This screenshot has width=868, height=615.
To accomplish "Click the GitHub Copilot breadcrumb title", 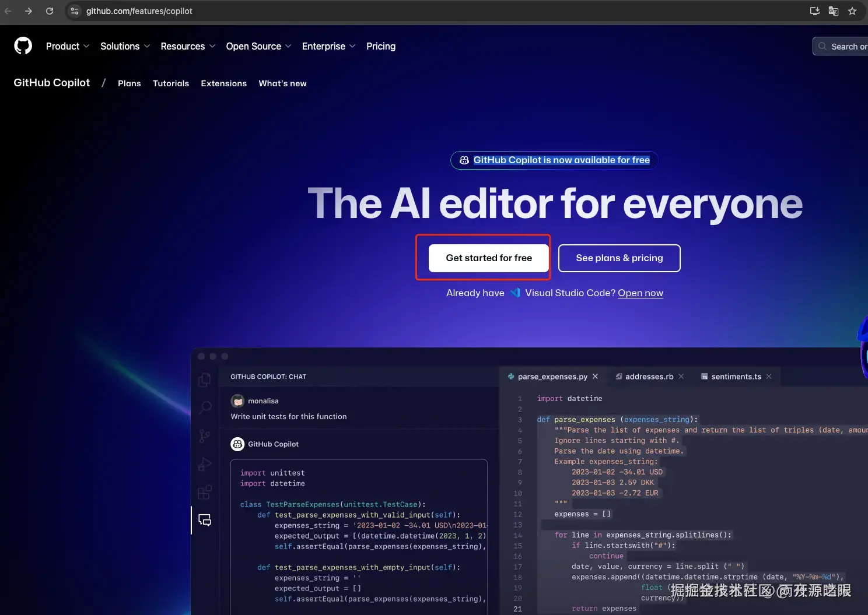I will (52, 83).
